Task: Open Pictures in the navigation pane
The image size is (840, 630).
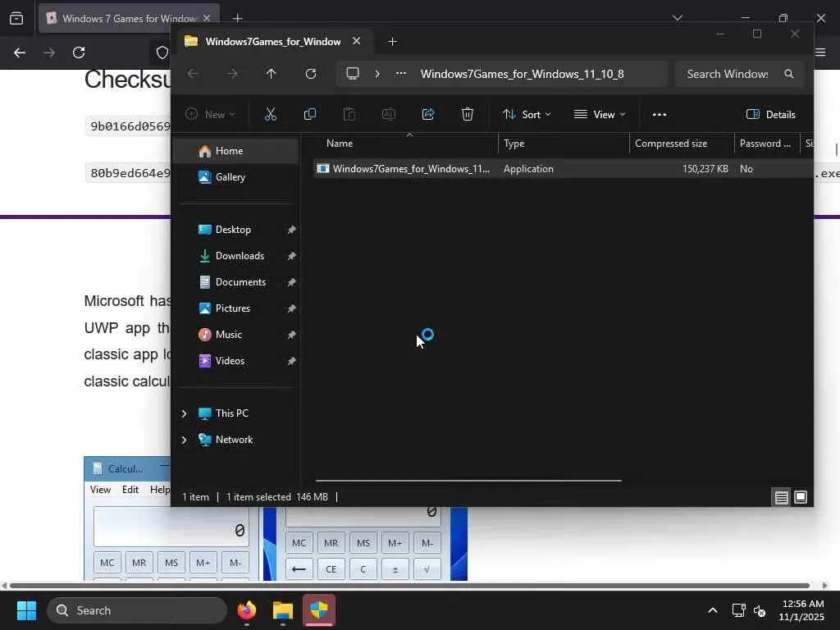Action: [x=235, y=308]
